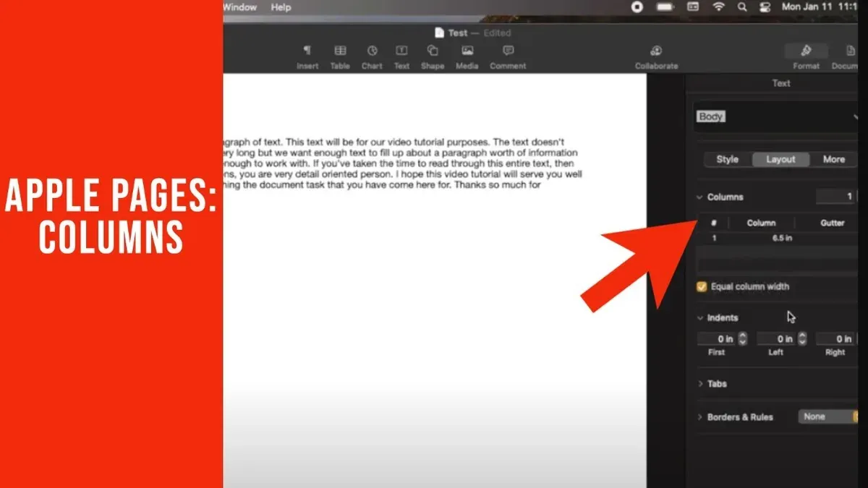Expand the Borders & Rules section

point(699,417)
